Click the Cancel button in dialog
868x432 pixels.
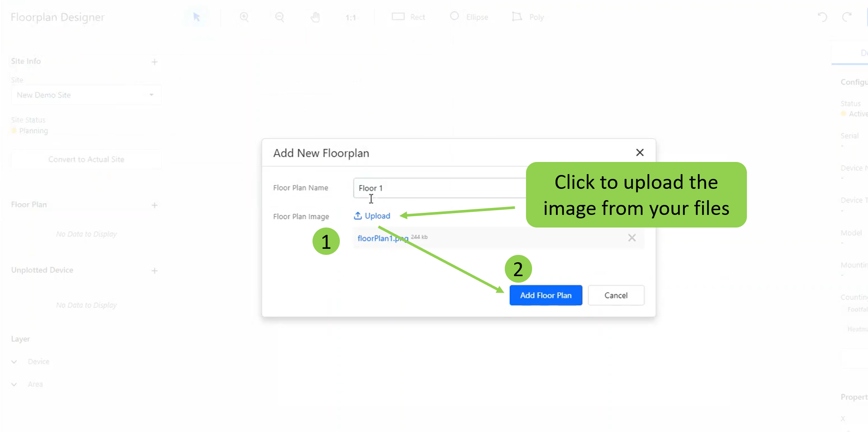pyautogui.click(x=616, y=295)
